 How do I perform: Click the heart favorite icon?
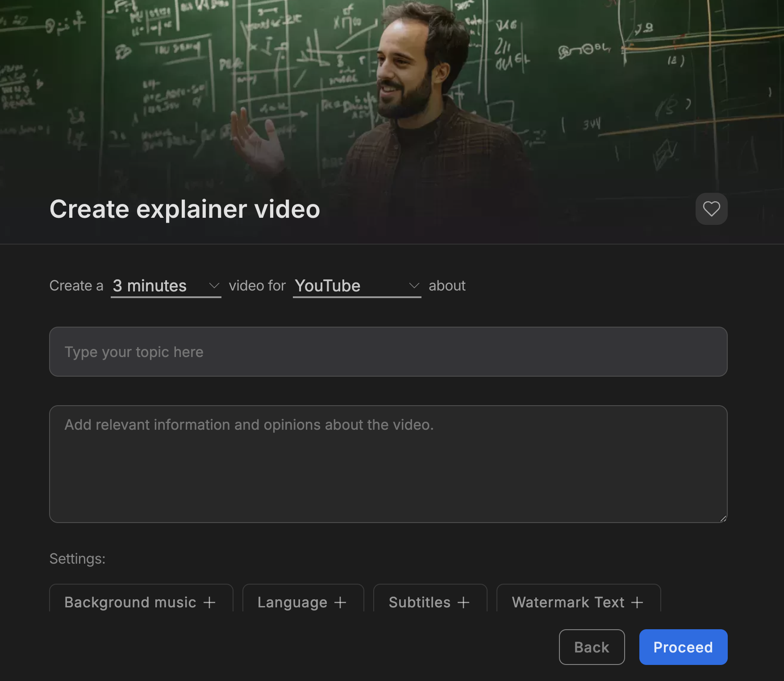point(711,209)
